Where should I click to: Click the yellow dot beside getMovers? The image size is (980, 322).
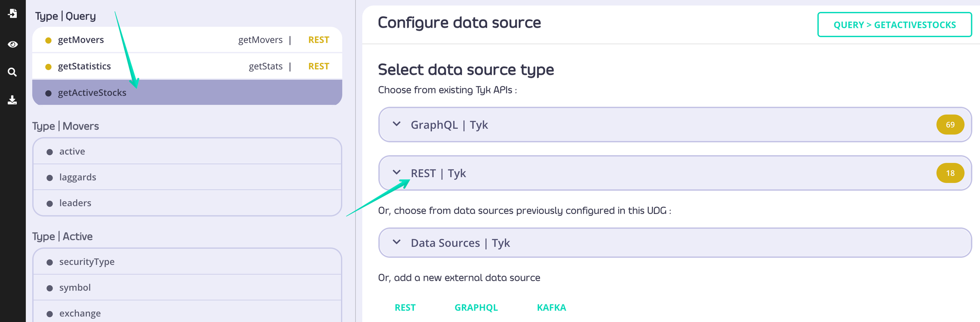48,40
